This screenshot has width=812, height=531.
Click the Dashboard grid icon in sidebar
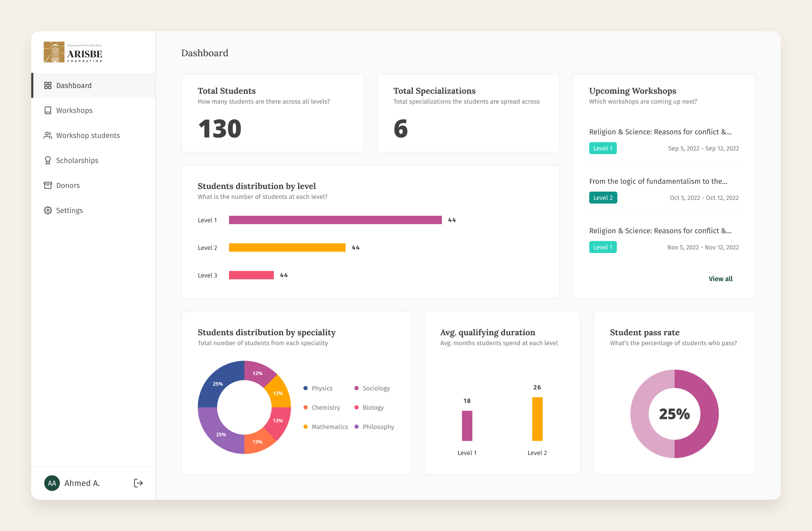click(48, 85)
